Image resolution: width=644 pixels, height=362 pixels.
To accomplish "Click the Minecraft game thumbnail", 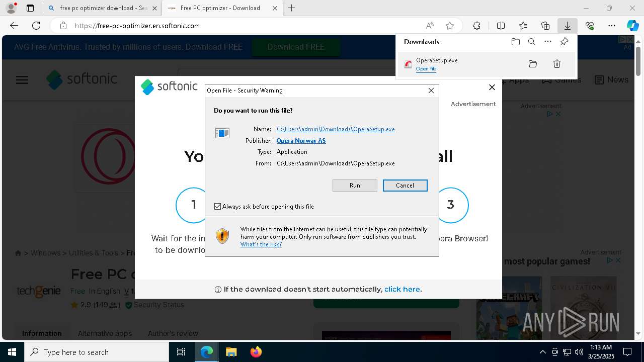I will [509, 307].
